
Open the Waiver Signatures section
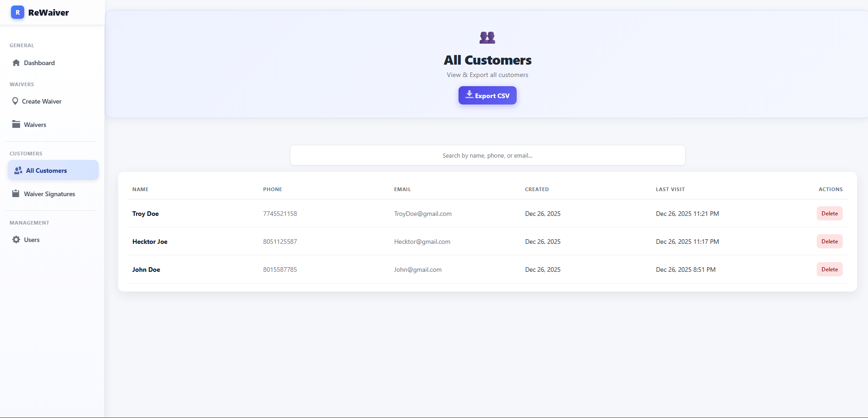49,193
